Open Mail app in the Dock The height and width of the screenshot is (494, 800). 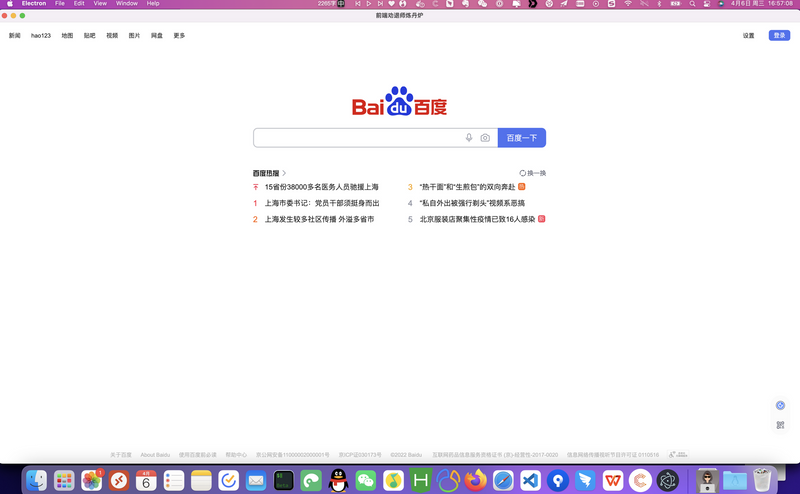[x=256, y=480]
